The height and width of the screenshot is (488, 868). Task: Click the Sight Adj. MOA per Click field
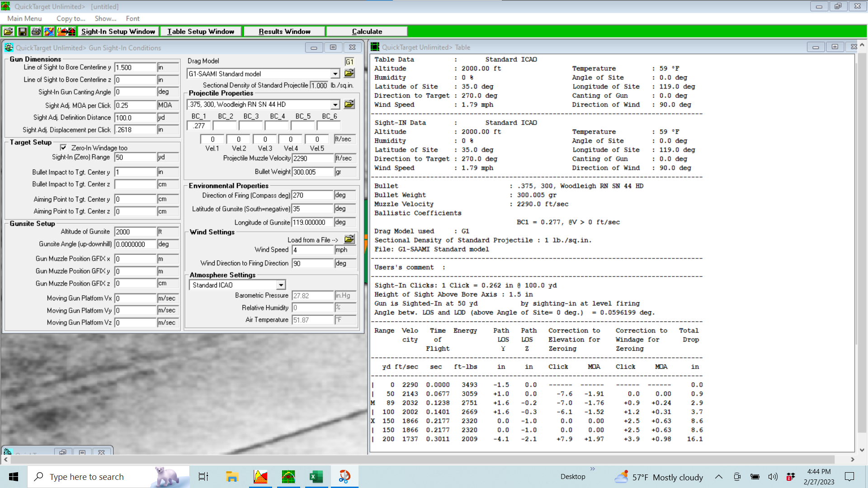tap(135, 105)
